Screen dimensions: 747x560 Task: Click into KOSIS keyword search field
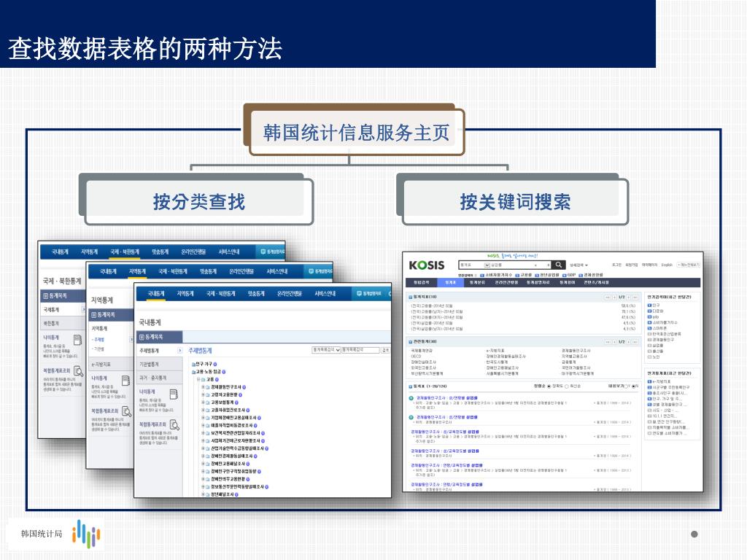click(520, 265)
